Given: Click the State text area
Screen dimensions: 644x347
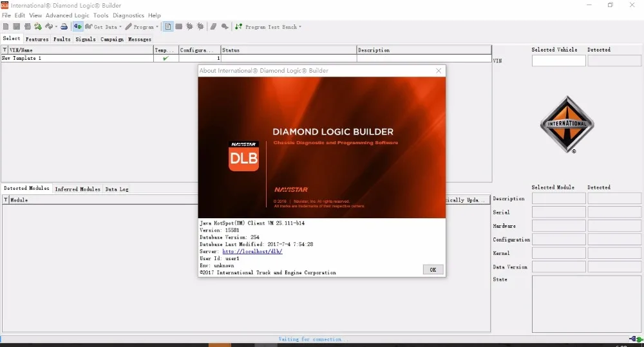Looking at the screenshot, I should pyautogui.click(x=587, y=304).
